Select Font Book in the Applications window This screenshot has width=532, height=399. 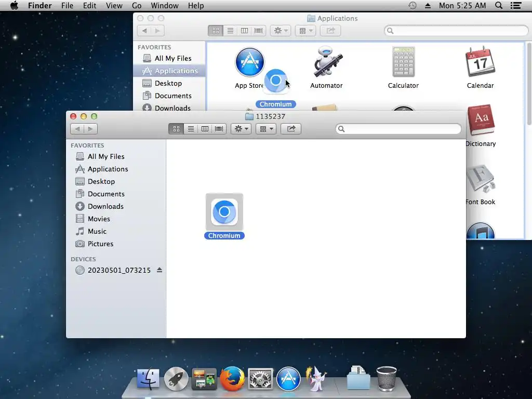[481, 185]
